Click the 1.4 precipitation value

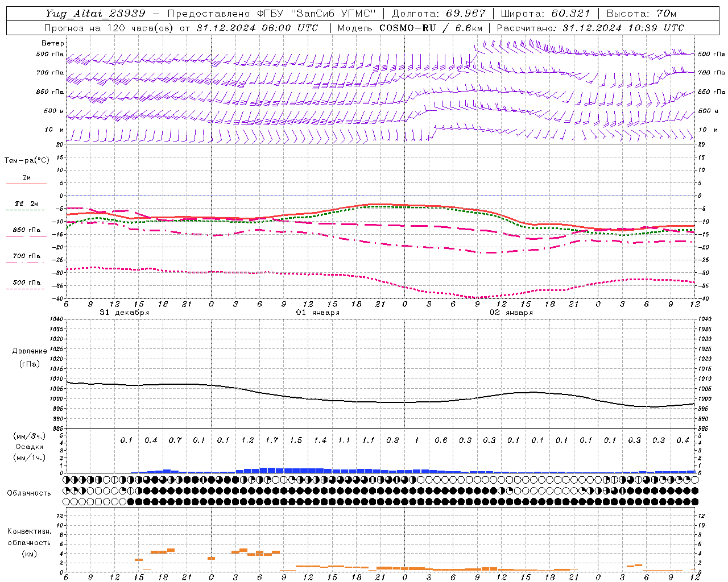(x=320, y=440)
